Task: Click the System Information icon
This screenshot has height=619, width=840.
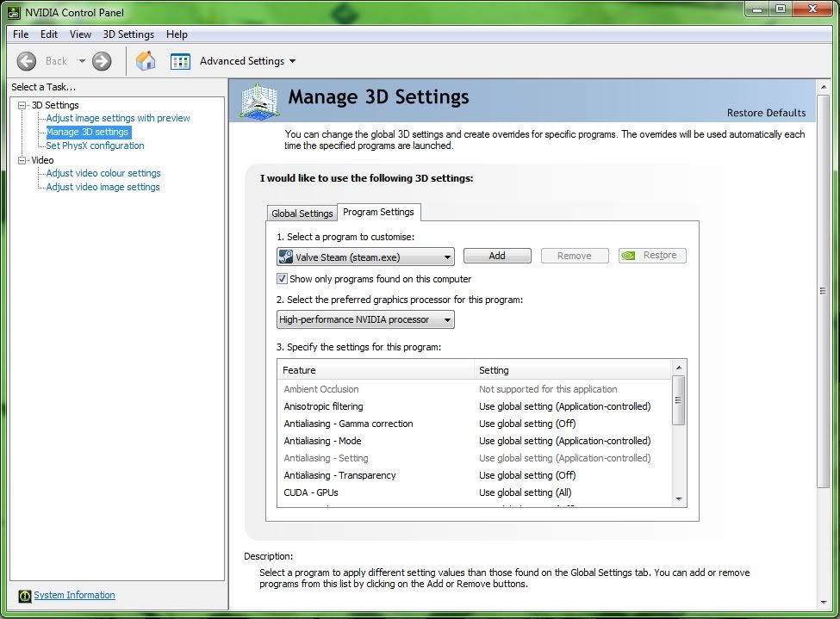Action: point(25,596)
